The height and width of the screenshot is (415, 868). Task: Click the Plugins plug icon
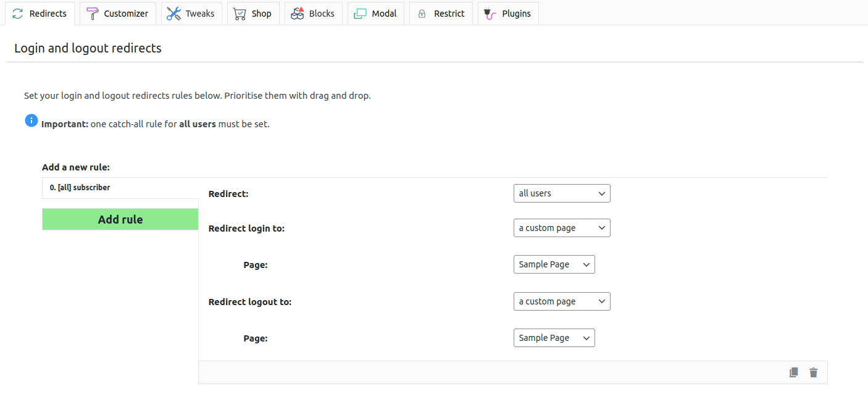tap(491, 14)
